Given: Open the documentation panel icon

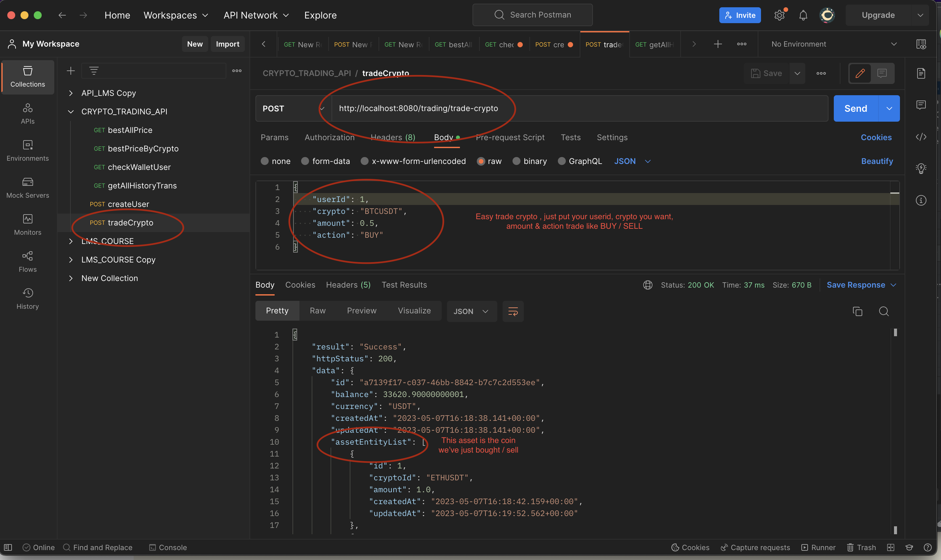Looking at the screenshot, I should coord(921,73).
